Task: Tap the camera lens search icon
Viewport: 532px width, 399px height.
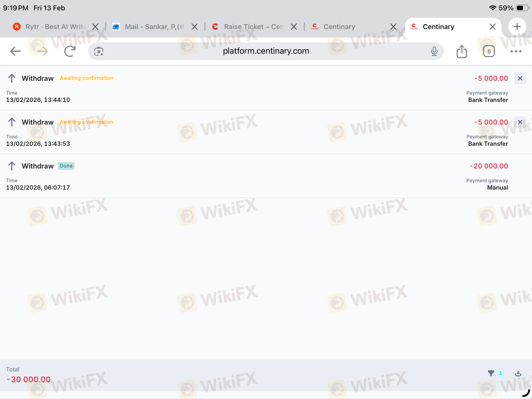Action: [x=99, y=51]
